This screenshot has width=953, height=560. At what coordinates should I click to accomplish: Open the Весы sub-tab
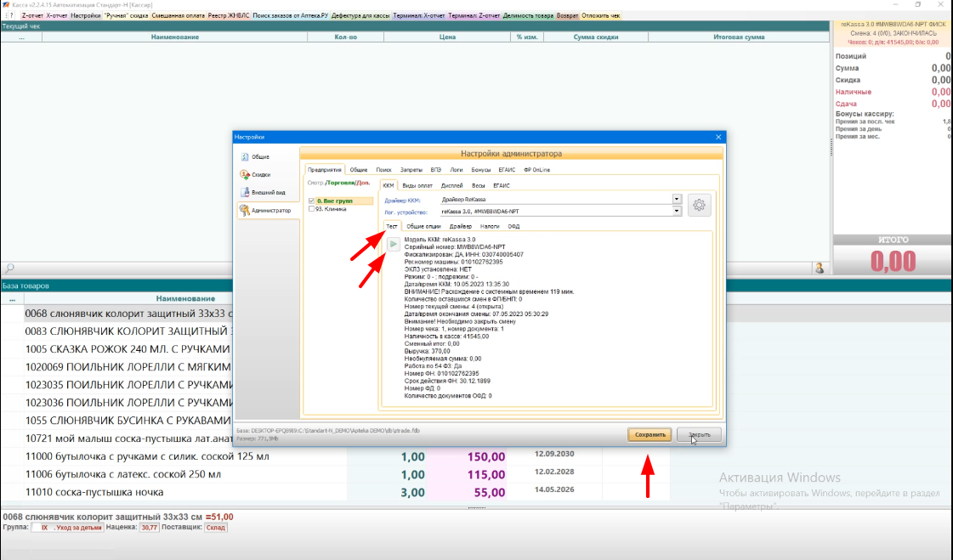pyautogui.click(x=479, y=186)
